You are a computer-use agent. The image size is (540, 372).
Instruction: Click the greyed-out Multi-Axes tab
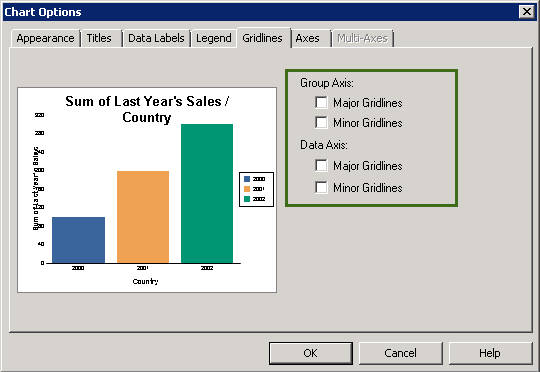[x=362, y=38]
